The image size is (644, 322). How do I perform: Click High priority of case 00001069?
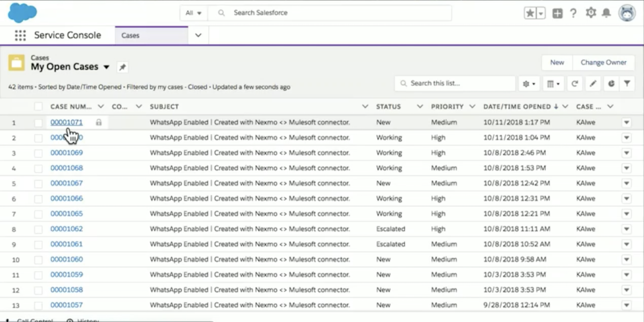438,153
